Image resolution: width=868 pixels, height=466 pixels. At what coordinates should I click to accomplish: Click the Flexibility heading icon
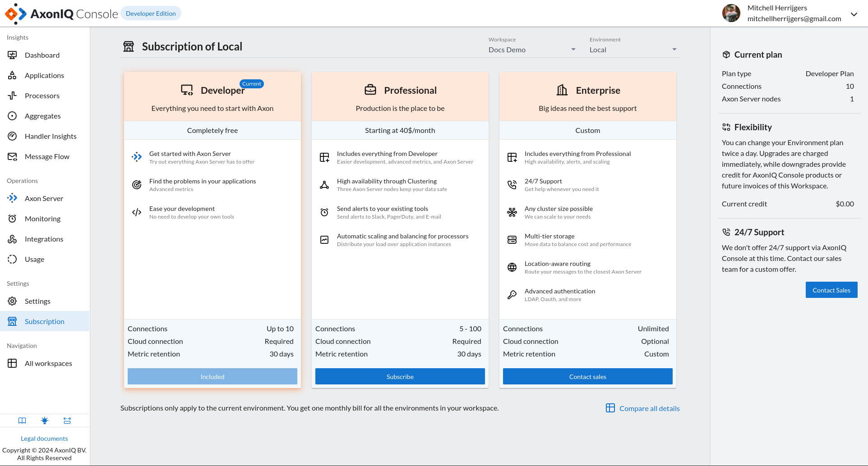726,127
